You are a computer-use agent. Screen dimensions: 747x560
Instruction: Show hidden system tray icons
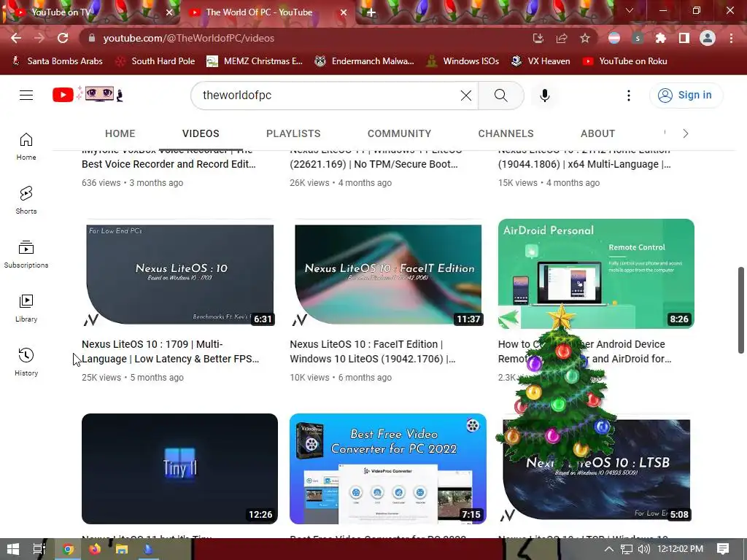[609, 549]
